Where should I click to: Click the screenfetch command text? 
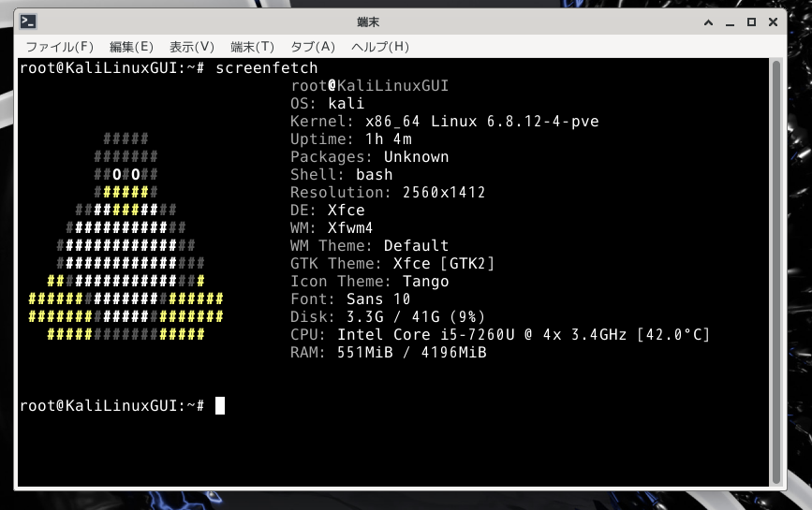point(267,67)
